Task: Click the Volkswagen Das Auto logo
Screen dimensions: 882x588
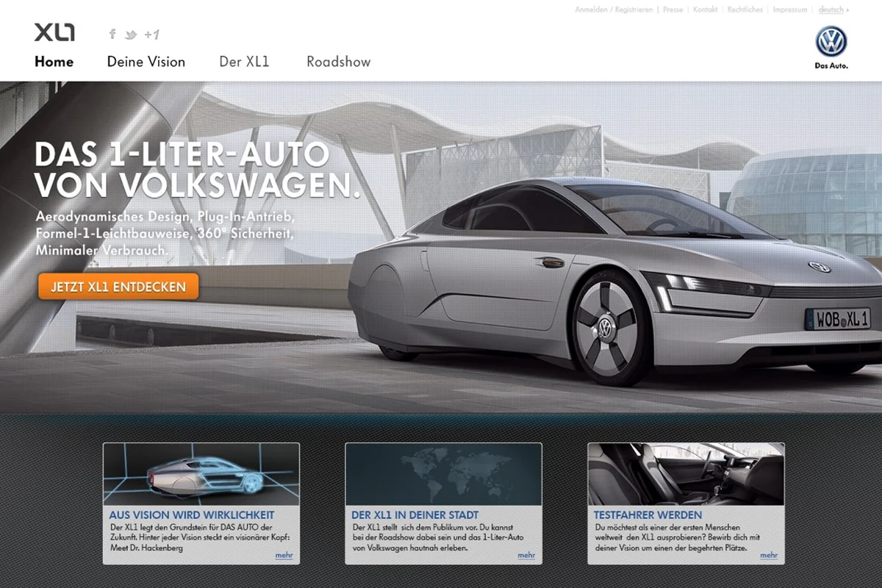Action: click(831, 48)
